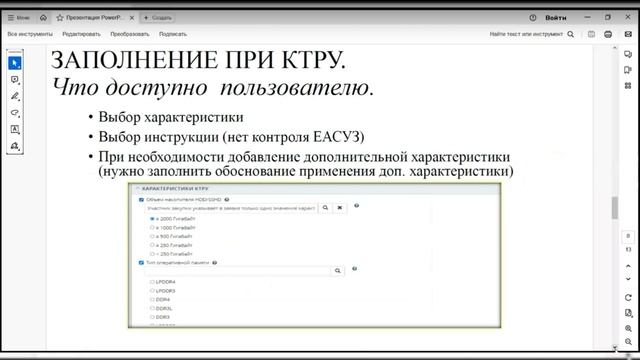Star the presentation document tab
640x360 pixels.
60,18
